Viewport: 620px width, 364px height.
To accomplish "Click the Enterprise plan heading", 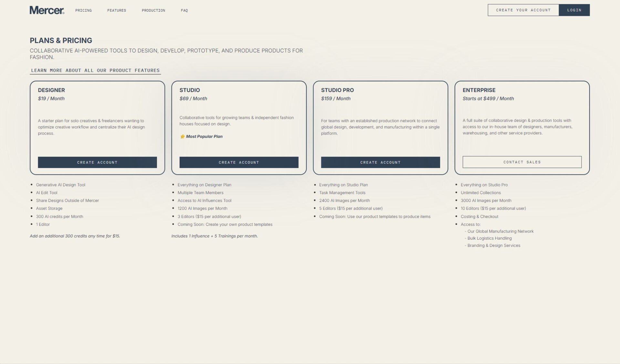I will click(479, 90).
